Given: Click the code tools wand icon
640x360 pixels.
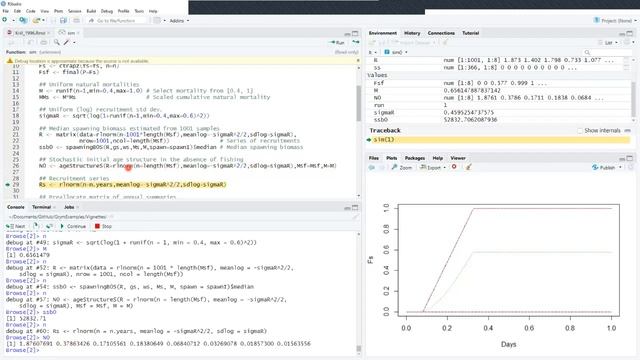Looking at the screenshot, I should pos(67,42).
